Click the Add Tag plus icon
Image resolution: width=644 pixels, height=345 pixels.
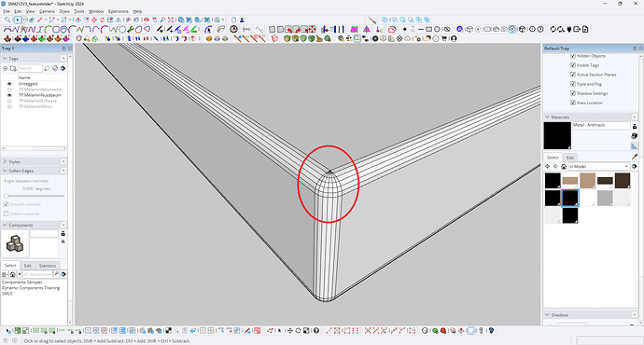pos(6,68)
